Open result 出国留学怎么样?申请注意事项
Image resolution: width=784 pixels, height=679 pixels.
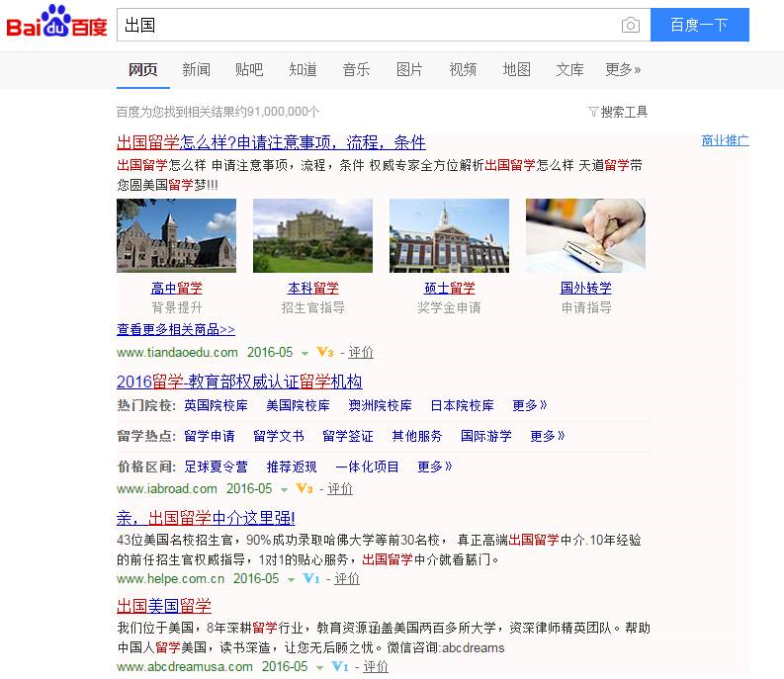click(x=271, y=142)
